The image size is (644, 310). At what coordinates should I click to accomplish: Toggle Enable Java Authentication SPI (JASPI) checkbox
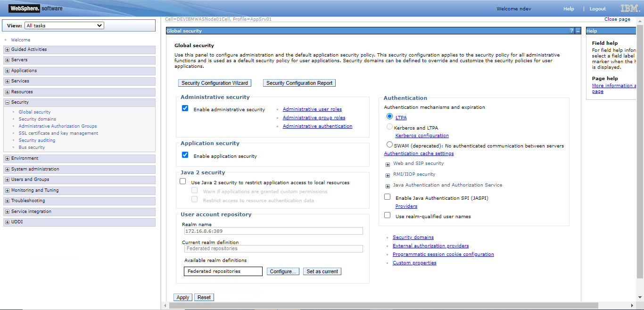tap(387, 197)
